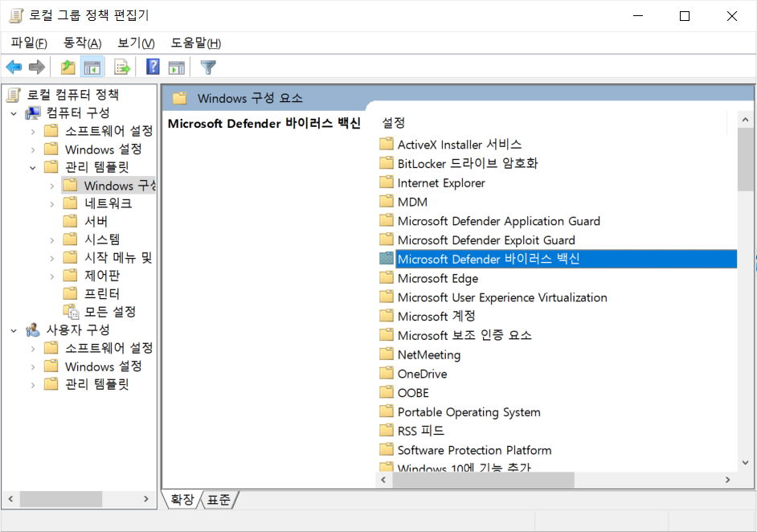Image resolution: width=757 pixels, height=532 pixels.
Task: Select 소프트웨어 설정 under 사용자 구성
Action: (108, 348)
